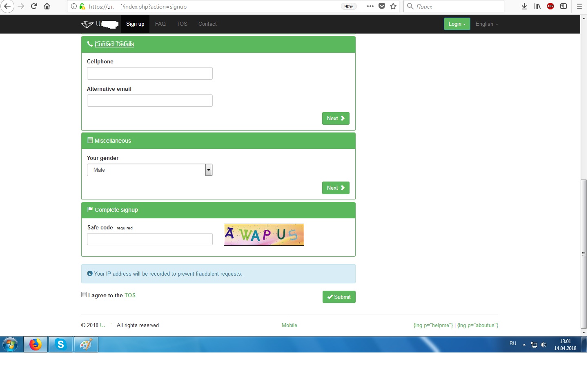The width and height of the screenshot is (588, 368).
Task: Open the Windows Start menu
Action: (x=10, y=344)
